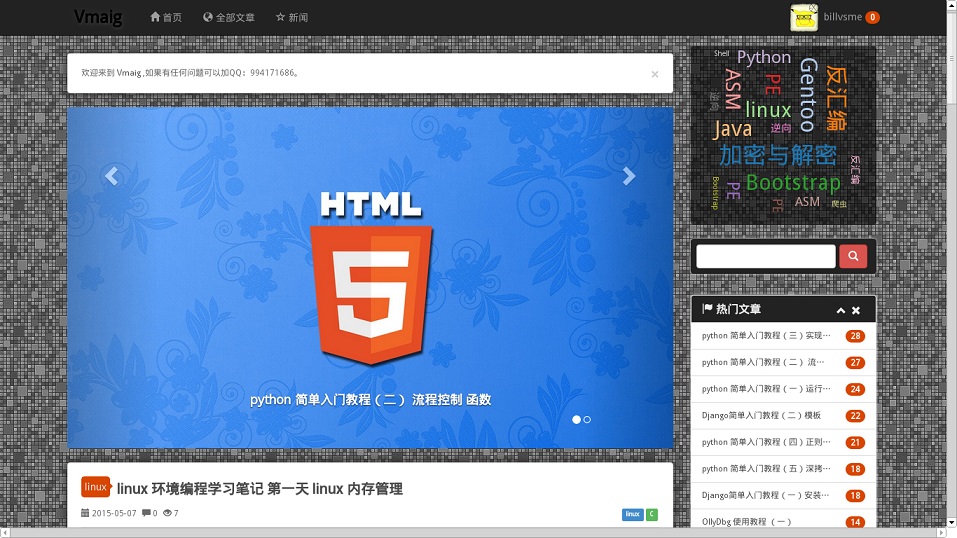
Task: Select the green C tag badge
Action: point(652,514)
